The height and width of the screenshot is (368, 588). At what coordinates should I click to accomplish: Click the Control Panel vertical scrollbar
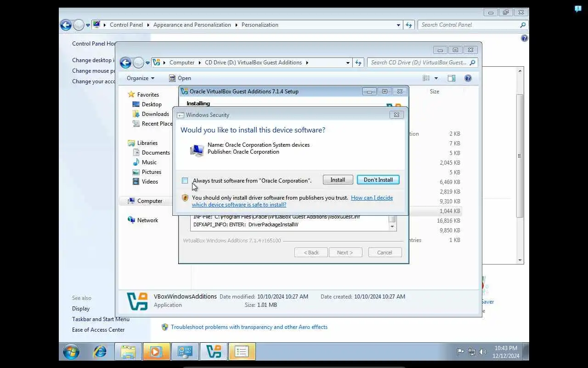pyautogui.click(x=520, y=156)
